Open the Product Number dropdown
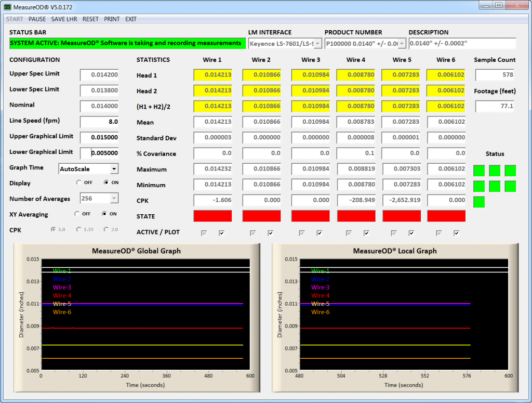 click(402, 44)
